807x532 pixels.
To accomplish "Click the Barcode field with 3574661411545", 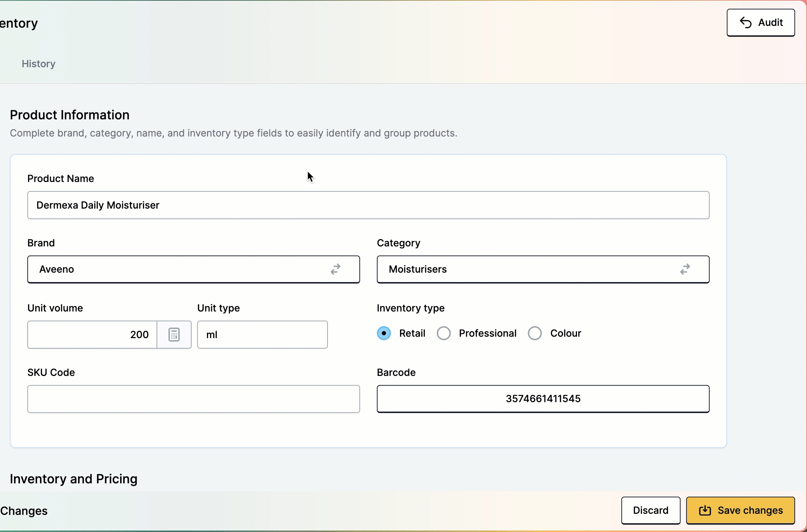I will click(x=543, y=399).
